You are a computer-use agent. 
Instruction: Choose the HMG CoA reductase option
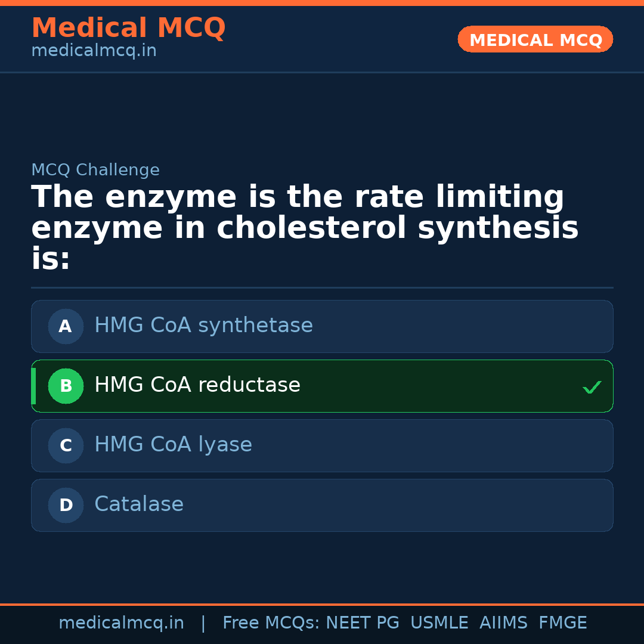[x=197, y=385]
